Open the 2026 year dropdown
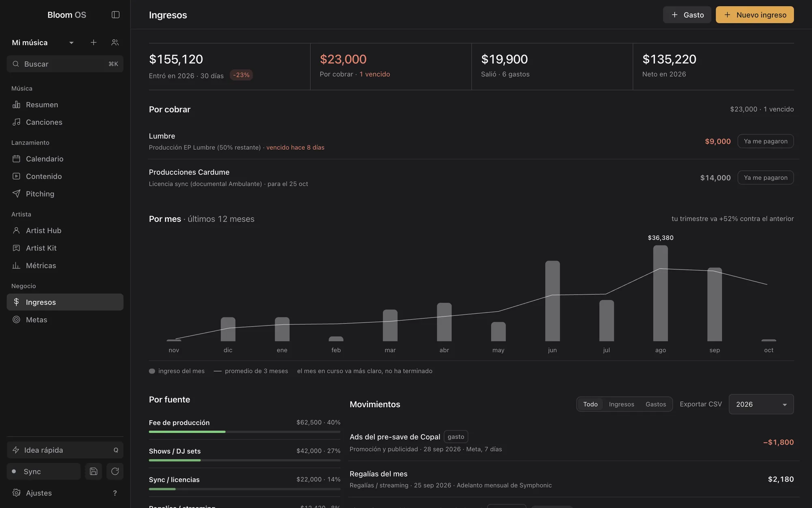This screenshot has width=812, height=508. pyautogui.click(x=761, y=404)
